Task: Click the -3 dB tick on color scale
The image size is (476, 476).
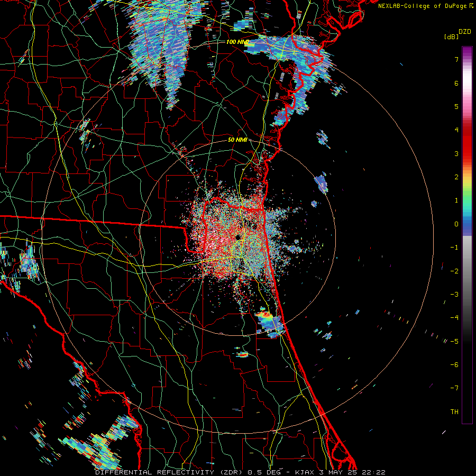Action: click(454, 295)
